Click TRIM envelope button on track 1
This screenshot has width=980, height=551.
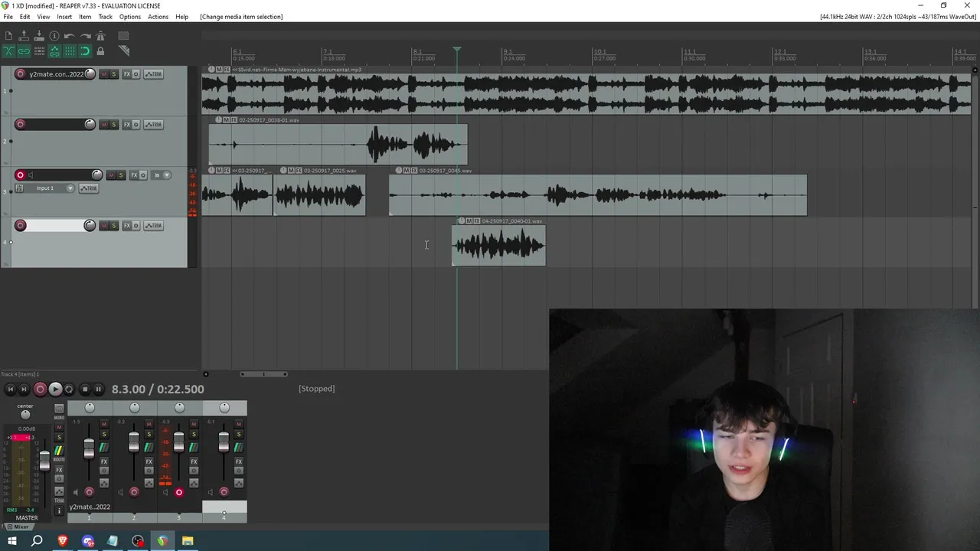[x=153, y=74]
